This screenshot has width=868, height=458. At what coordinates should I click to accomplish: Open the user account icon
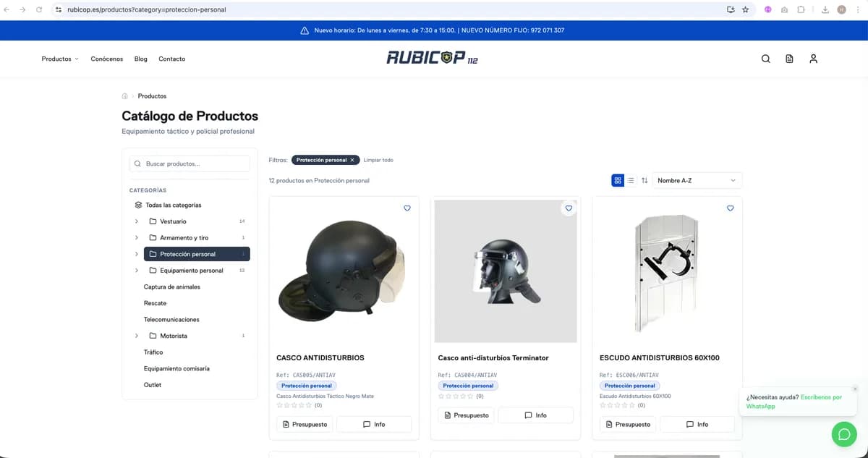(813, 59)
